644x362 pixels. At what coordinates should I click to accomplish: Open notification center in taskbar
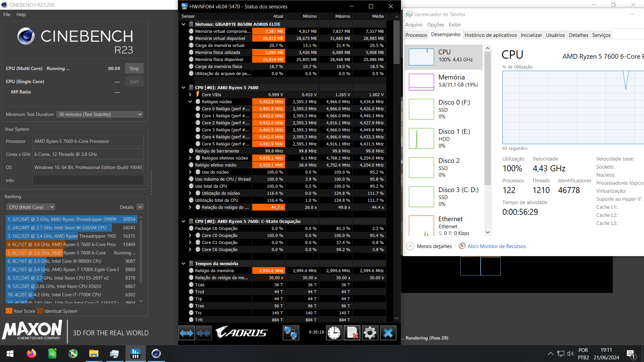pyautogui.click(x=631, y=354)
